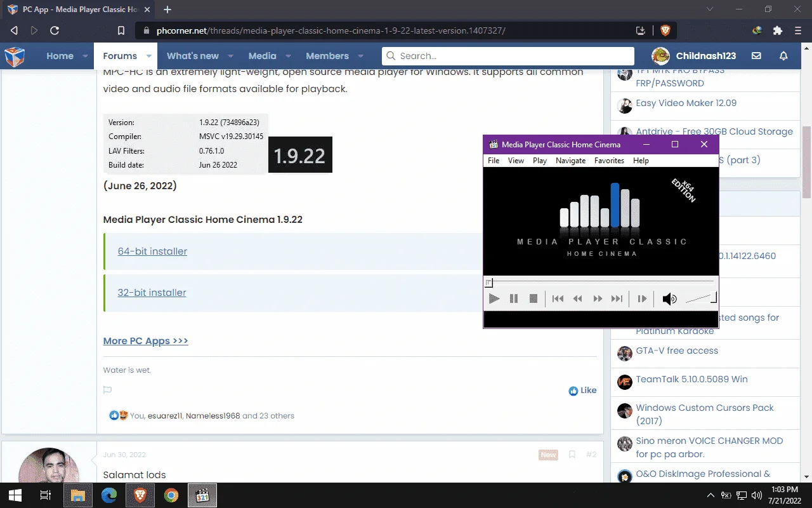The image size is (812, 508).
Task: Decrease playback speed in Media Player Classic
Action: 578,299
